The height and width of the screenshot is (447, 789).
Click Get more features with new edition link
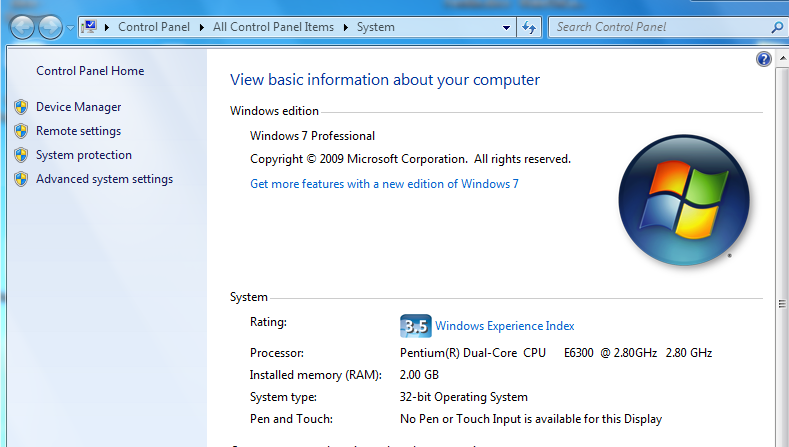coord(384,184)
